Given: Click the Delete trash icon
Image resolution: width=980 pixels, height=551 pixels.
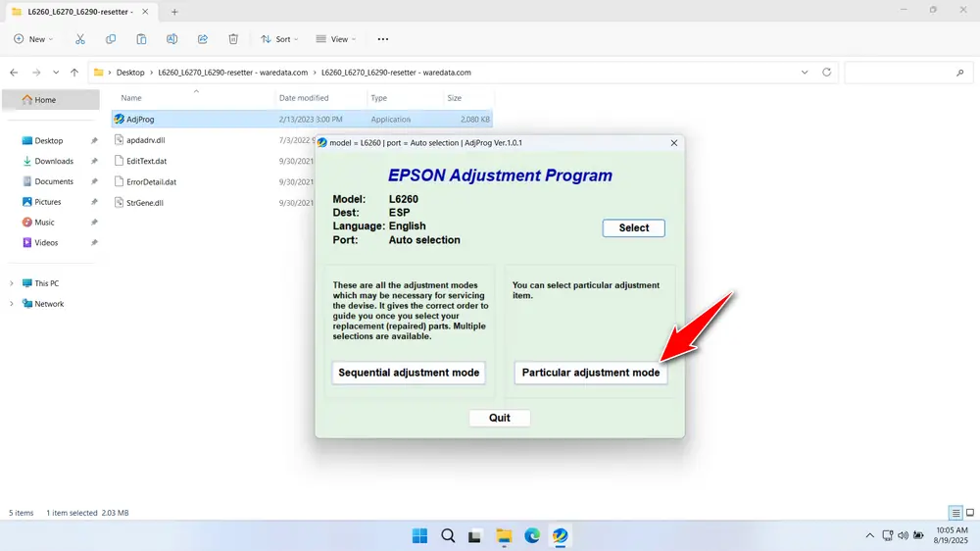Looking at the screenshot, I should click(x=233, y=39).
